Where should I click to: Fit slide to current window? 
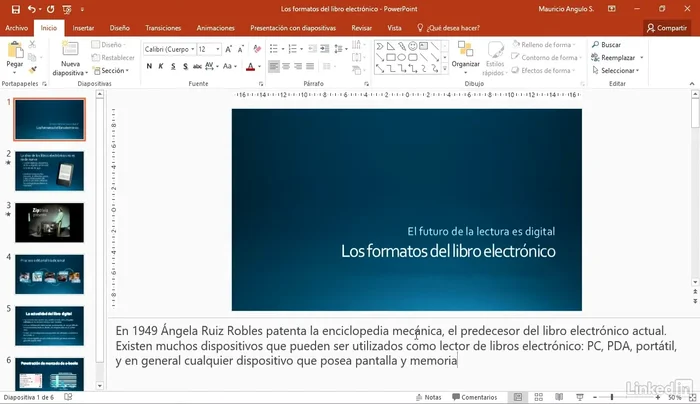[692, 397]
